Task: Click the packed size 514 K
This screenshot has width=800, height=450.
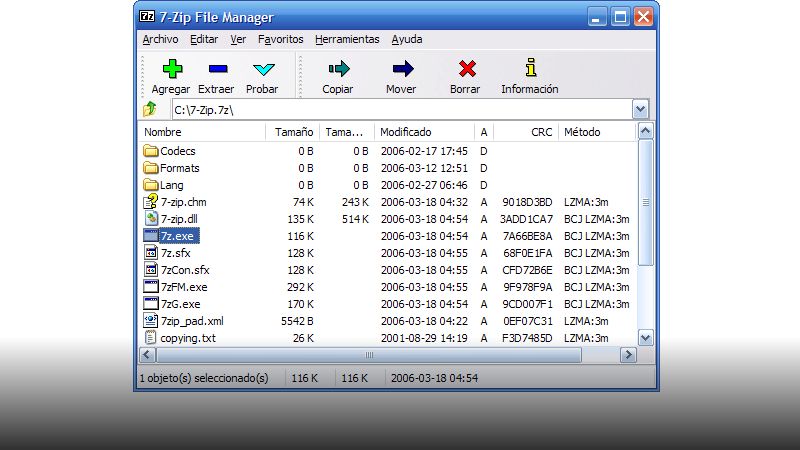Action: [355, 219]
